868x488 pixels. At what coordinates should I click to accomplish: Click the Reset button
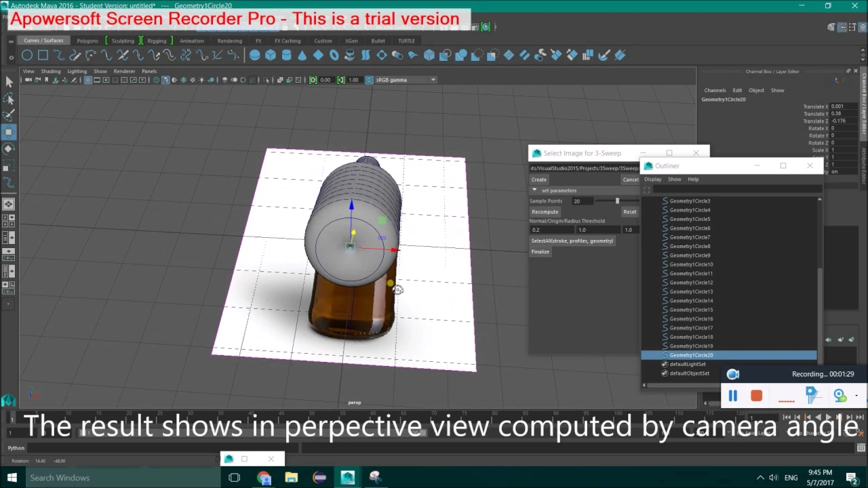pos(630,211)
